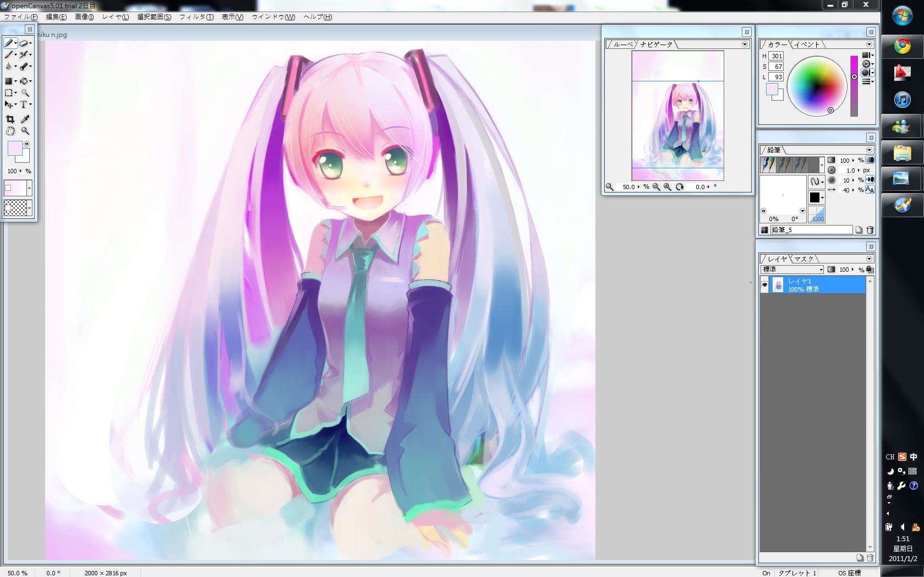This screenshot has width=924, height=577.
Task: Toggle pen pressure for brush opacity
Action: point(870,160)
